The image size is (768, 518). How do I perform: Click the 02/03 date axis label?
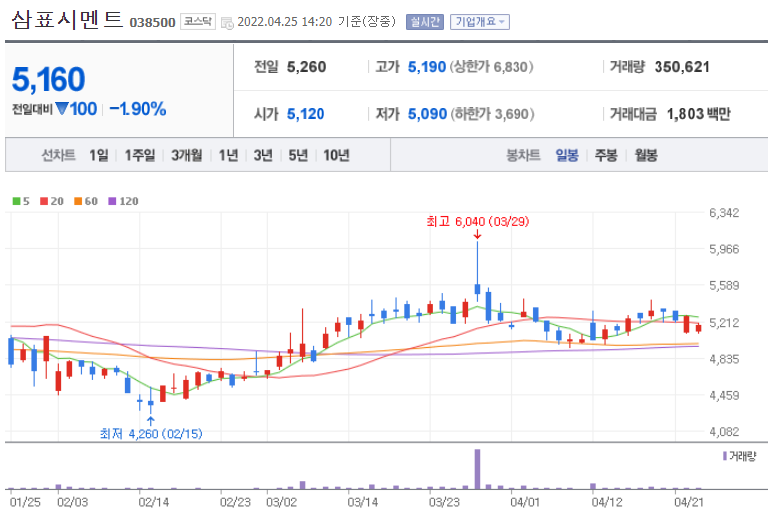coord(72,502)
